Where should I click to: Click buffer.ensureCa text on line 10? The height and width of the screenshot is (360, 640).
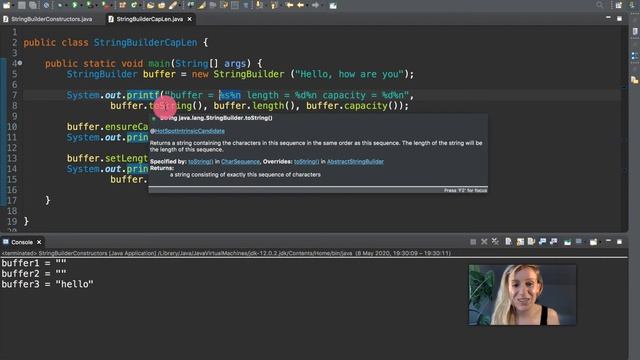(x=108, y=127)
